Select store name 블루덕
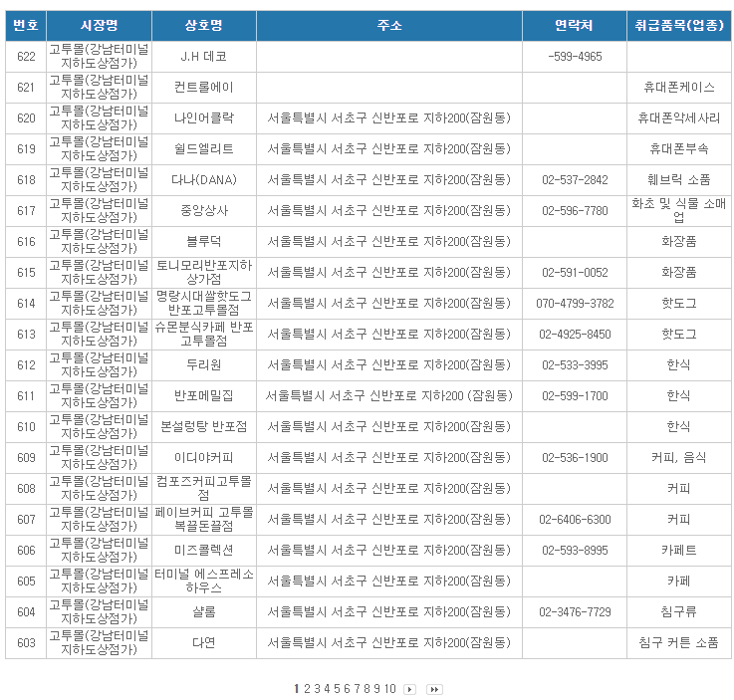The height and width of the screenshot is (700, 734). point(203,242)
